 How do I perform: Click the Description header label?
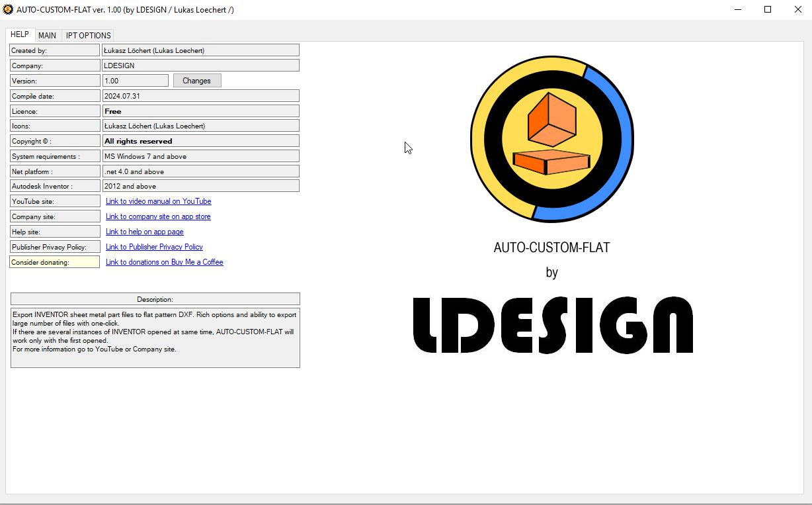pyautogui.click(x=155, y=299)
